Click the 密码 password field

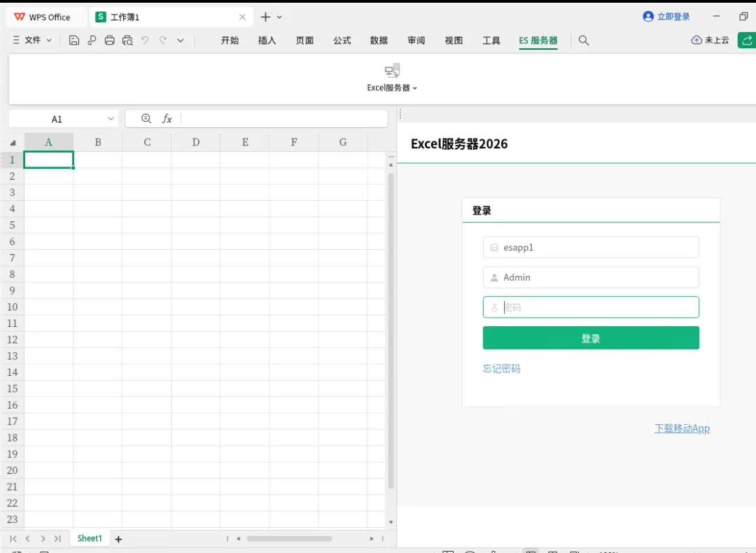[591, 307]
